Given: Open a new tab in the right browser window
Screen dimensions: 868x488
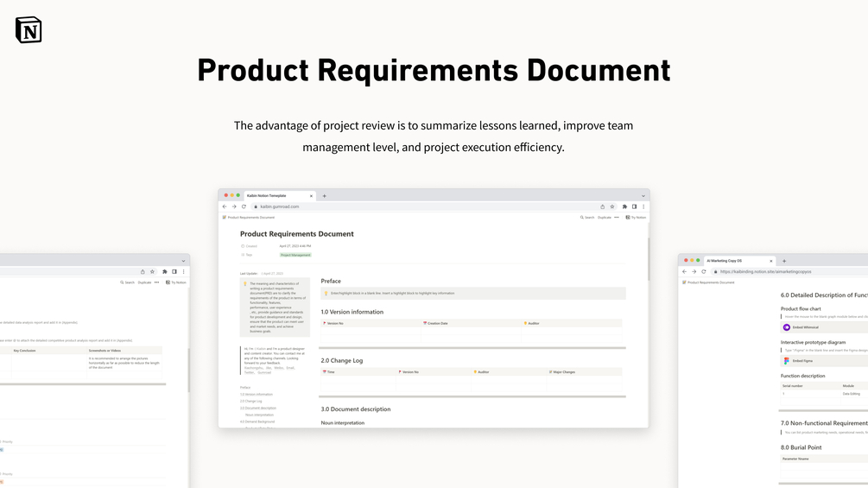Looking at the screenshot, I should click(x=784, y=261).
